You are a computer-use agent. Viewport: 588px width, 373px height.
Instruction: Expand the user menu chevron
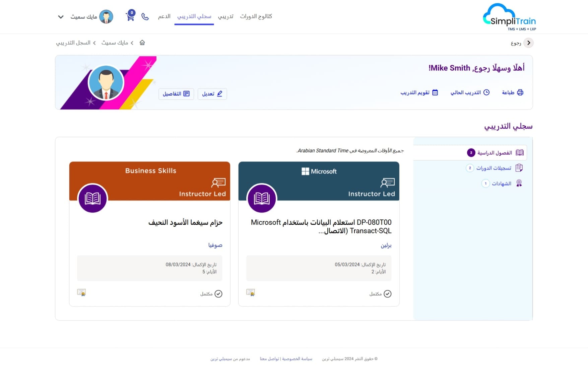61,17
